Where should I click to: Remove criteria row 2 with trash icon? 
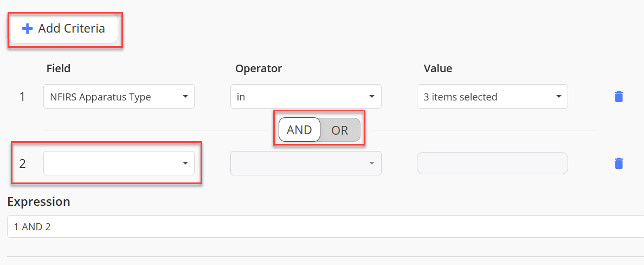[x=619, y=163]
